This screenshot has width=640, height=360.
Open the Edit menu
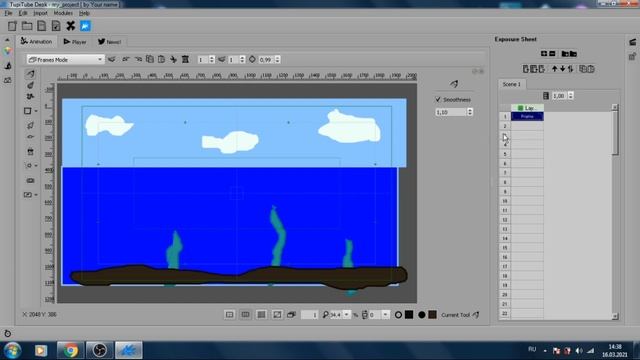coord(23,13)
